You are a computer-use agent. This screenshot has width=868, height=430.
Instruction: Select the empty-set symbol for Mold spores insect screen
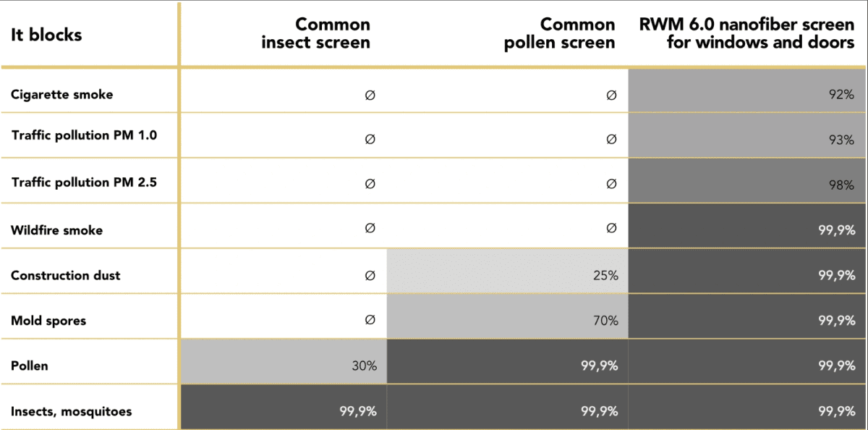coord(370,319)
